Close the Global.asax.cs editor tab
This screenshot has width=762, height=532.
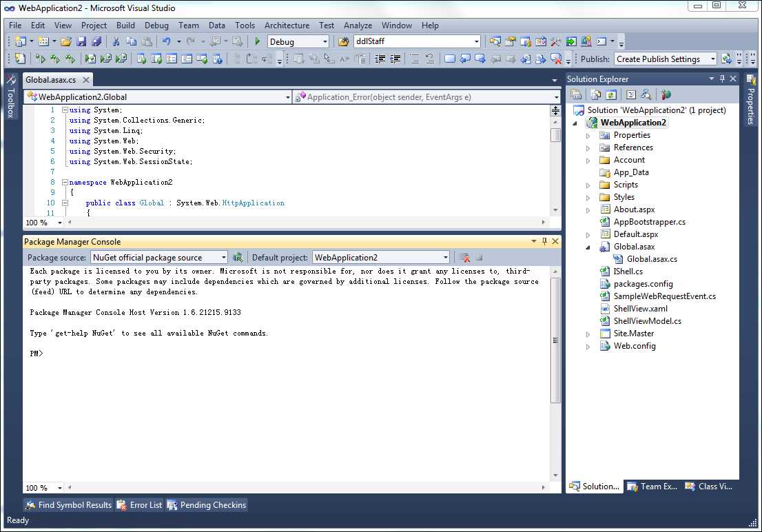pyautogui.click(x=86, y=79)
